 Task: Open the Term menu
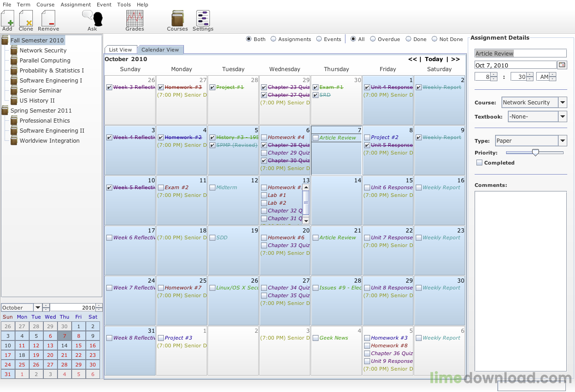tap(24, 5)
